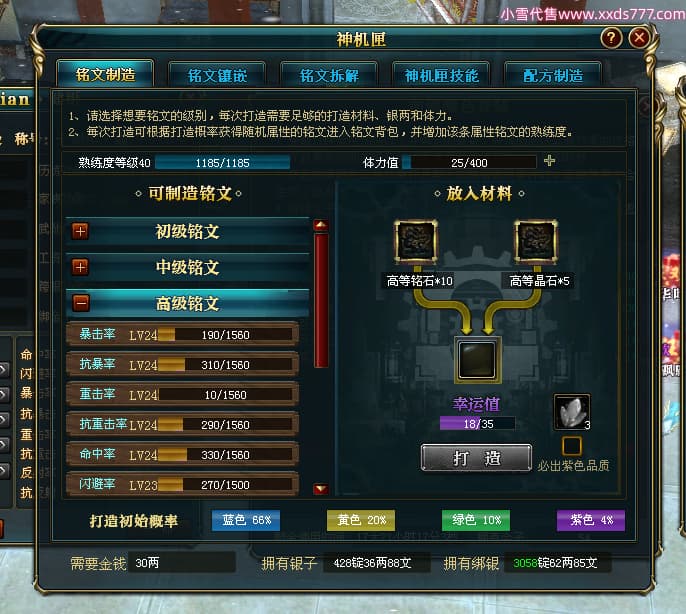Expand the 初级铭文 category
The height and width of the screenshot is (614, 686).
[x=80, y=231]
